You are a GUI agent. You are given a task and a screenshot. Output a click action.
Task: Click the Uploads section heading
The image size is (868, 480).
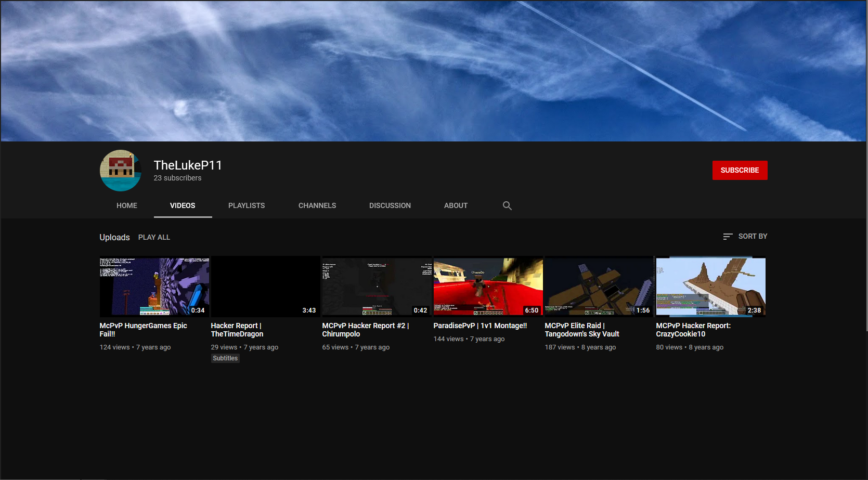(x=114, y=237)
